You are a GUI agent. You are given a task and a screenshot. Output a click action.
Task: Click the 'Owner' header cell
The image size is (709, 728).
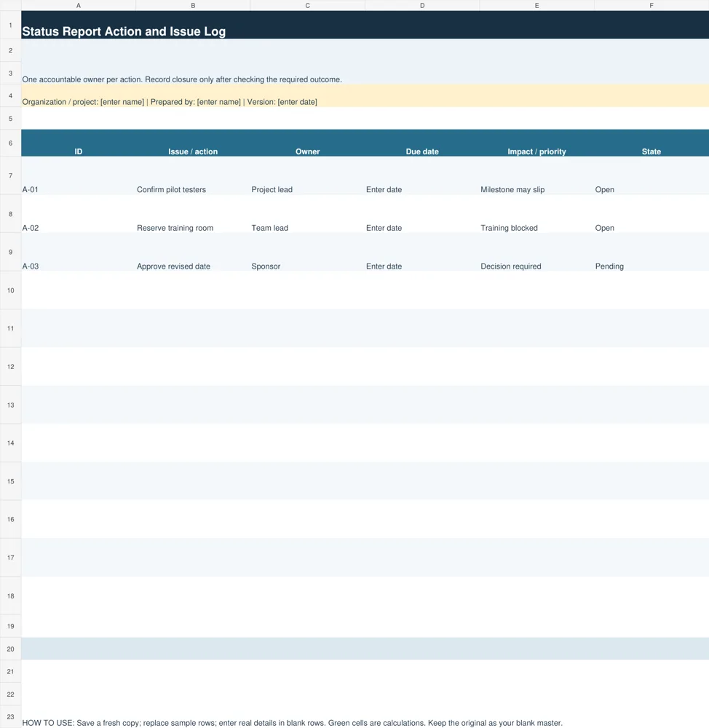tap(307, 143)
